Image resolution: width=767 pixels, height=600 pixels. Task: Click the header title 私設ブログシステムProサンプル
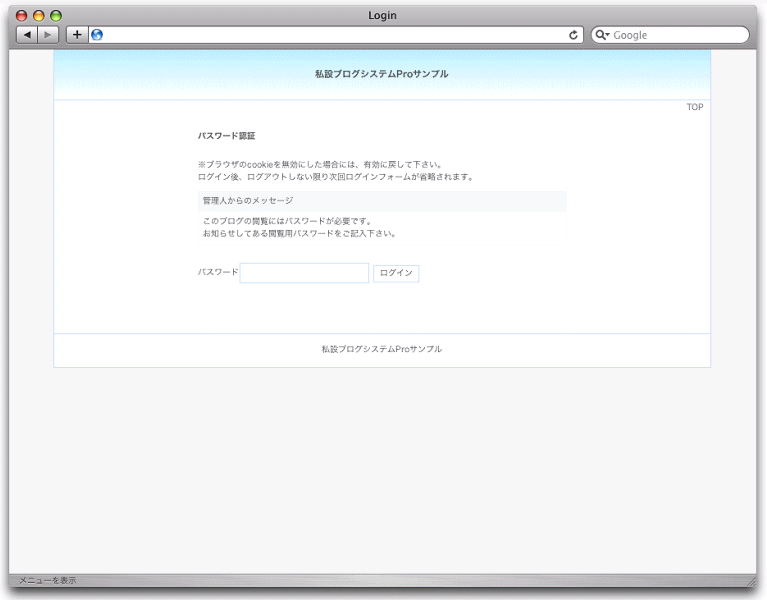[381, 74]
